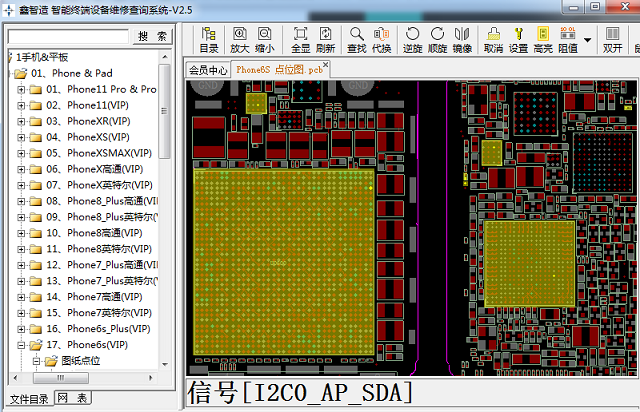Select 09、Phone8_Plus英特尔 tree item
Viewport: 640px width, 412px height.
click(x=102, y=217)
